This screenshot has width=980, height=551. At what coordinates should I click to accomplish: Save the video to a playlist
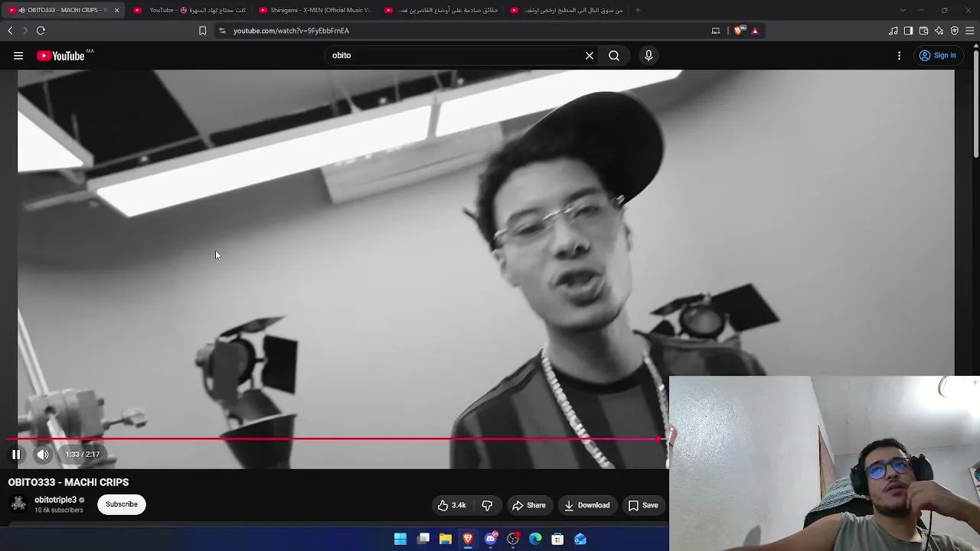click(x=643, y=505)
